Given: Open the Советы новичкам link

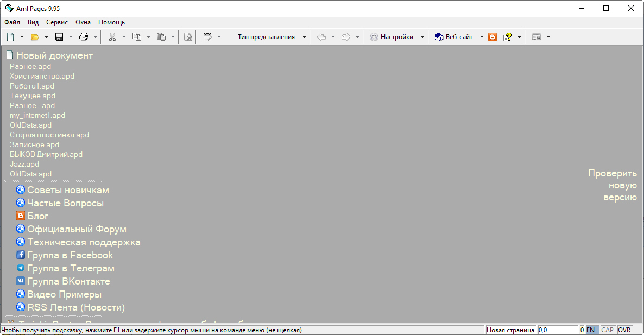Looking at the screenshot, I should 68,190.
